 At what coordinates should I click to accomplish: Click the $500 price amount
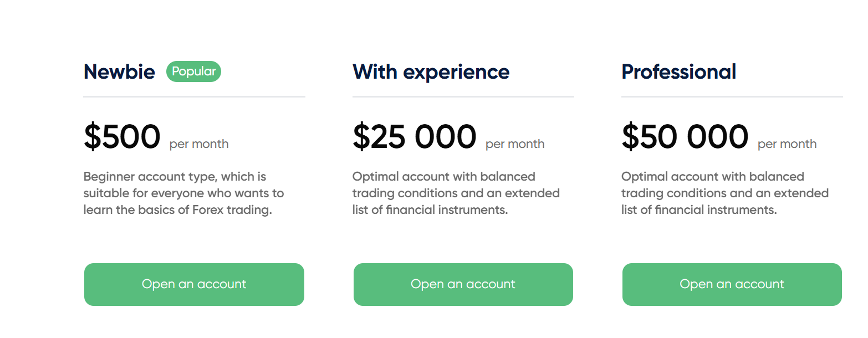click(x=122, y=137)
